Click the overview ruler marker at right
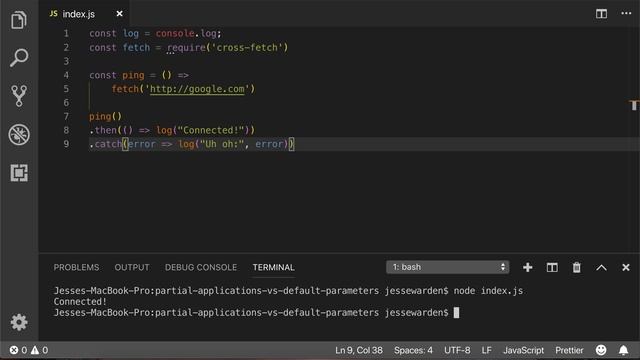 tap(634, 105)
